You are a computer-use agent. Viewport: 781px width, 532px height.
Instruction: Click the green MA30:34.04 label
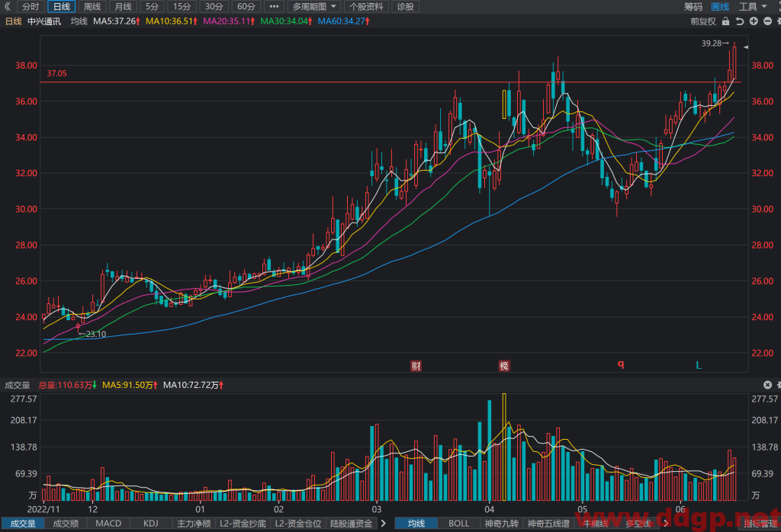click(x=287, y=21)
